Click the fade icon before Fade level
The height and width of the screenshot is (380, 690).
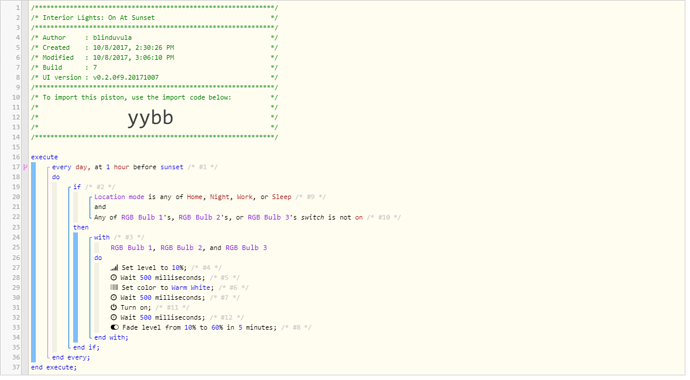114,327
